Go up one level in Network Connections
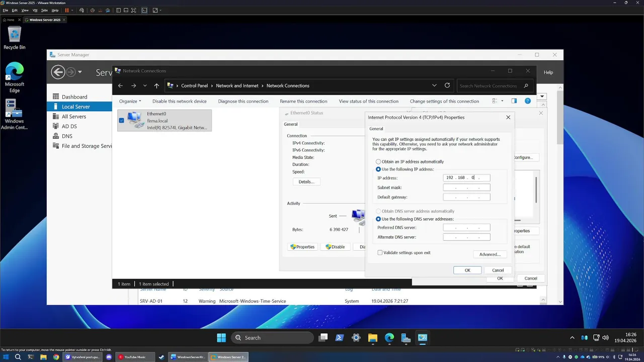 pyautogui.click(x=156, y=85)
